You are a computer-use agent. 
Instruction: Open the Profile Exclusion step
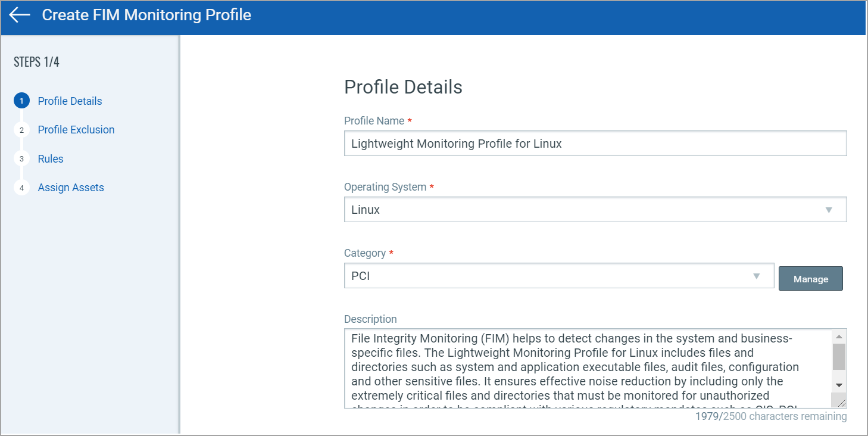point(76,130)
